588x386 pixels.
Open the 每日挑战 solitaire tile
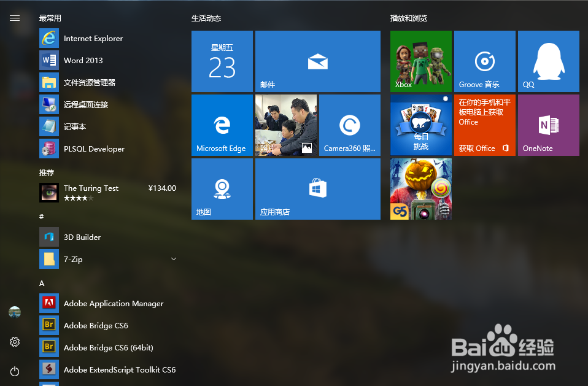421,125
